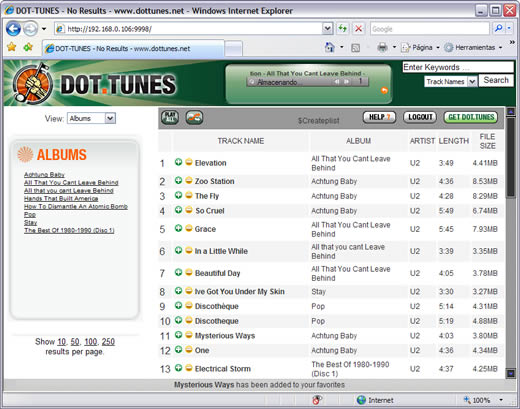This screenshot has height=409, width=520.
Task: Click orange icon beside In a Little While
Action: [189, 250]
